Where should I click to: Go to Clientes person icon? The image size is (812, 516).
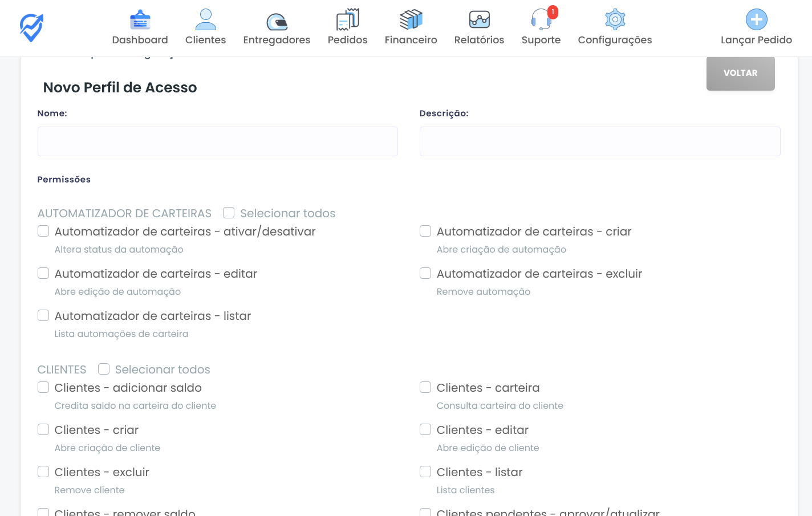(205, 20)
